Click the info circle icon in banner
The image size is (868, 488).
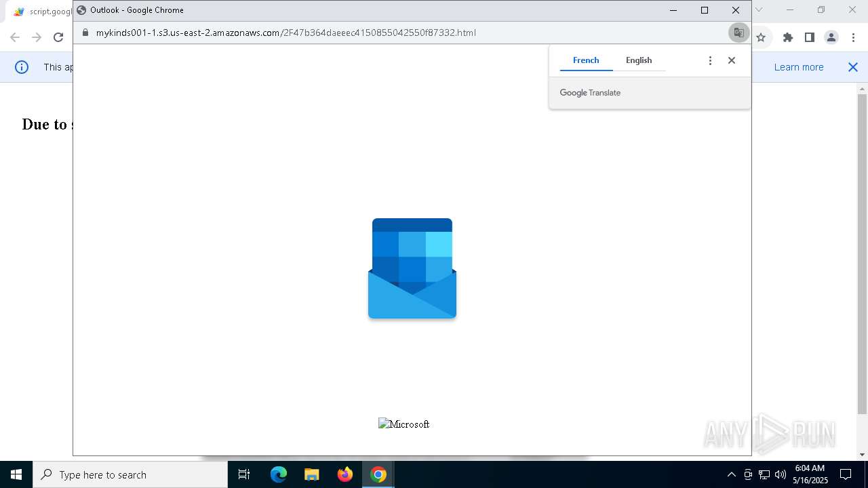point(22,67)
